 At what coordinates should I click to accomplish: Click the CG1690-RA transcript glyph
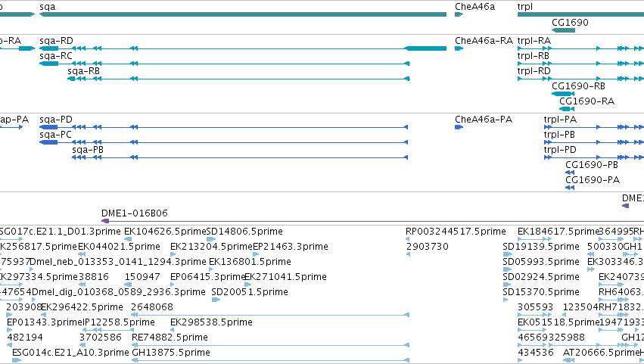[567, 109]
